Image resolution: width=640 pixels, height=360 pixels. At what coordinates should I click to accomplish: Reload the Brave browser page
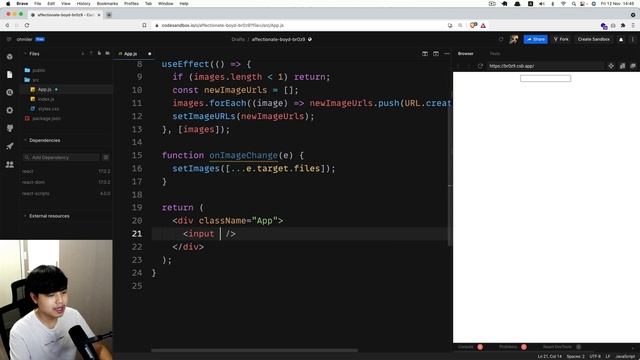[x=27, y=25]
